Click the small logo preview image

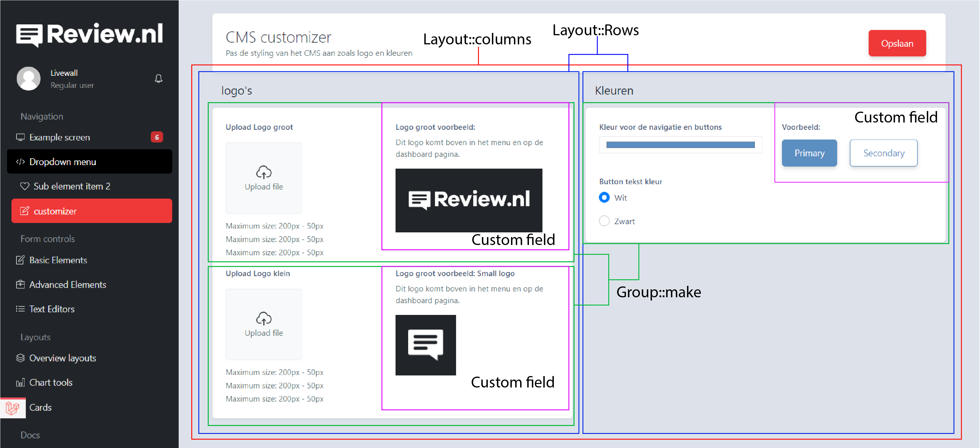pyautogui.click(x=426, y=345)
